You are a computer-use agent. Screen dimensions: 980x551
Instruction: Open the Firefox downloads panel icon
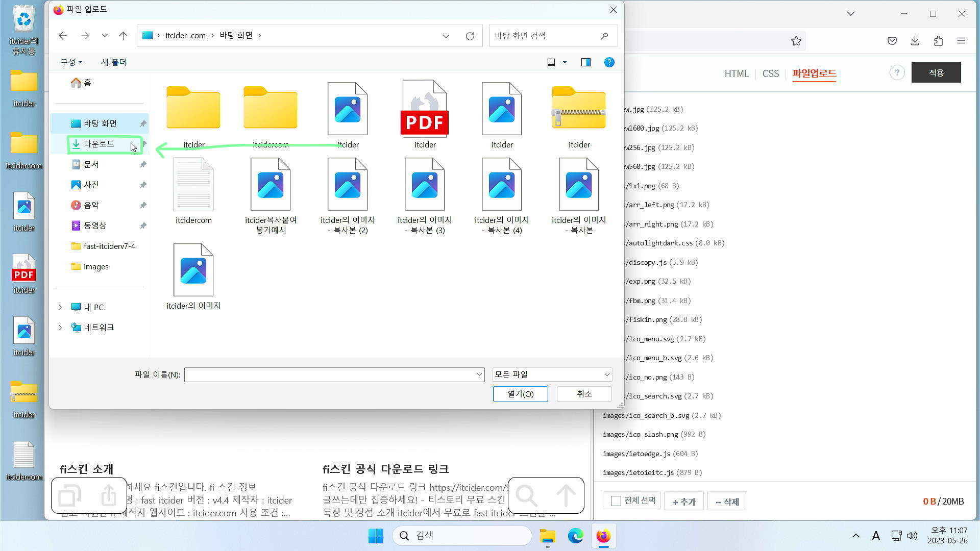(915, 41)
